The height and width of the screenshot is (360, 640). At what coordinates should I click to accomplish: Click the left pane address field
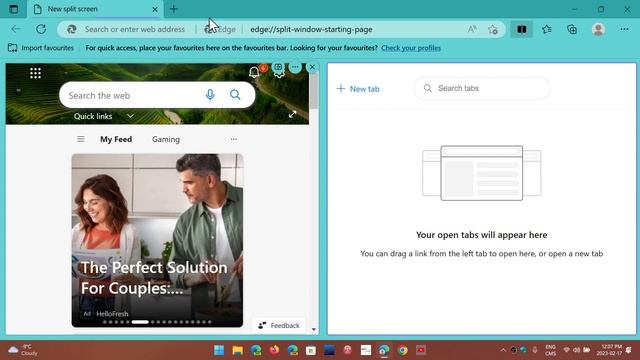[135, 29]
